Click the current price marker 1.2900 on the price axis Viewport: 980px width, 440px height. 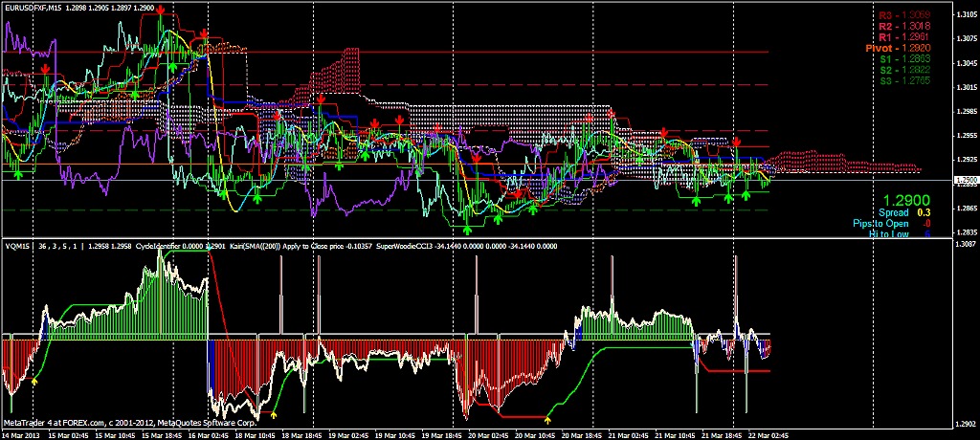click(x=966, y=180)
